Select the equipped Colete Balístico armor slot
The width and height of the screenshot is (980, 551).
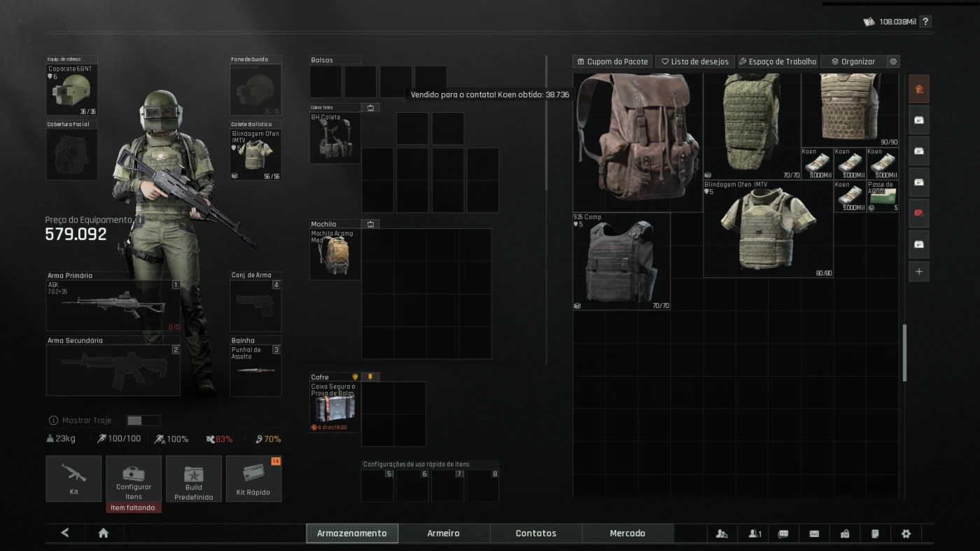255,155
